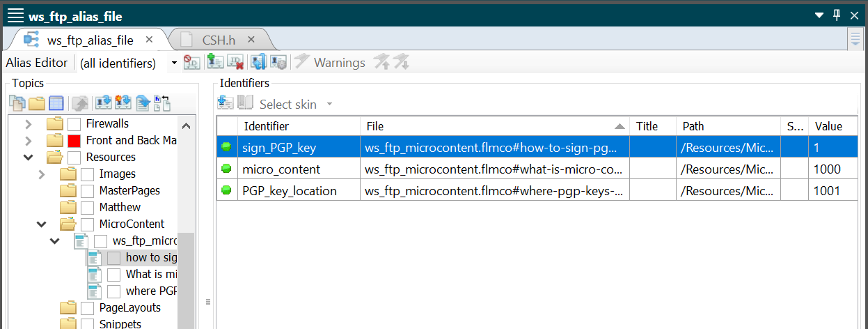Tick the MicroContent checkbox

87,224
